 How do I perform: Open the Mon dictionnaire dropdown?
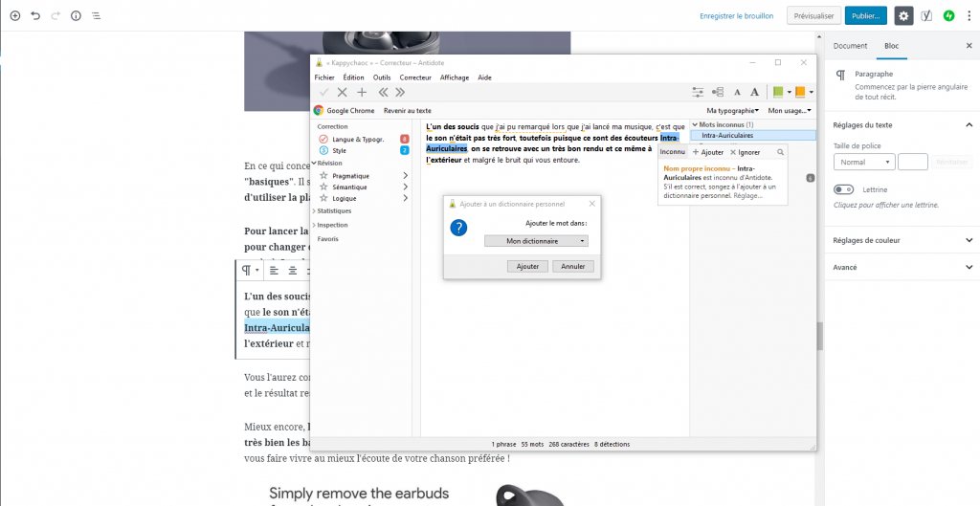coord(536,242)
